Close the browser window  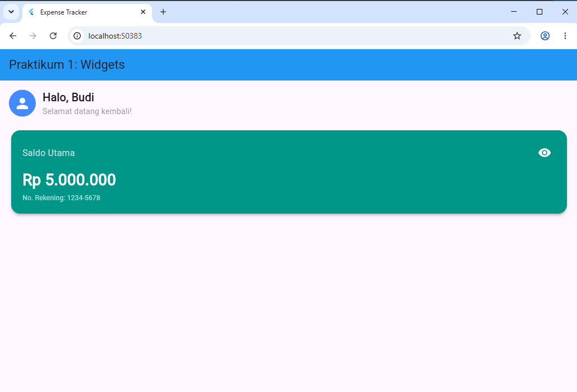[565, 12]
